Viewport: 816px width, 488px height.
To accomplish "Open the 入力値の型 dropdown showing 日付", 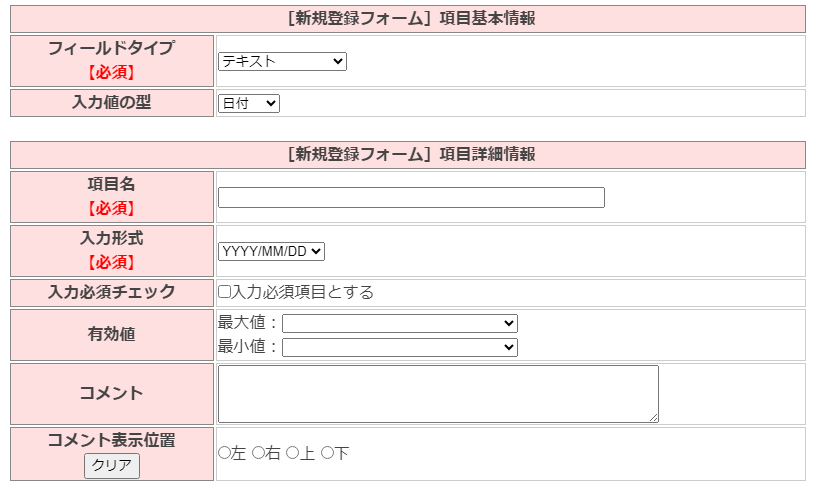I will (249, 104).
